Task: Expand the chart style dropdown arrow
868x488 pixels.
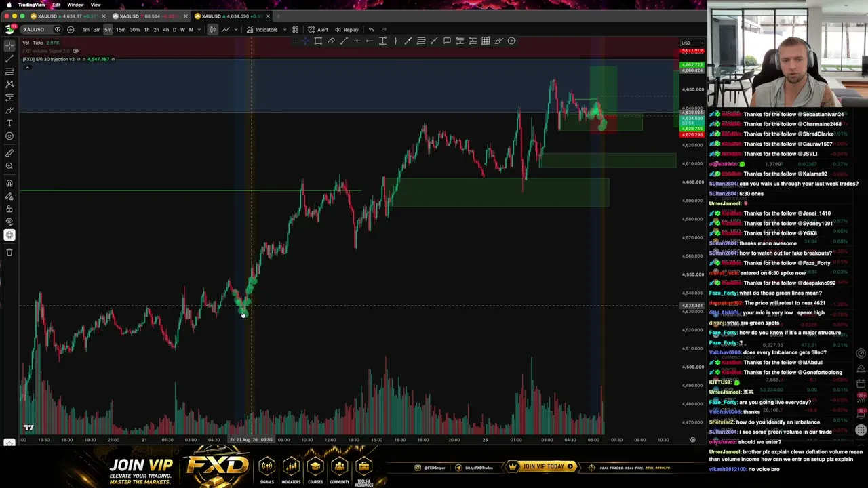Action: 237,30
